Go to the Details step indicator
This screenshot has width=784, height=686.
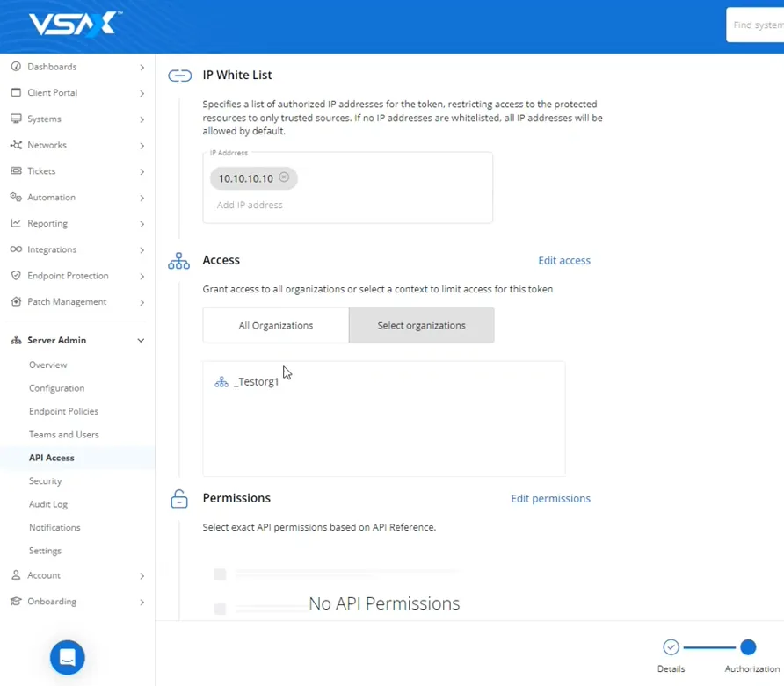tap(671, 647)
